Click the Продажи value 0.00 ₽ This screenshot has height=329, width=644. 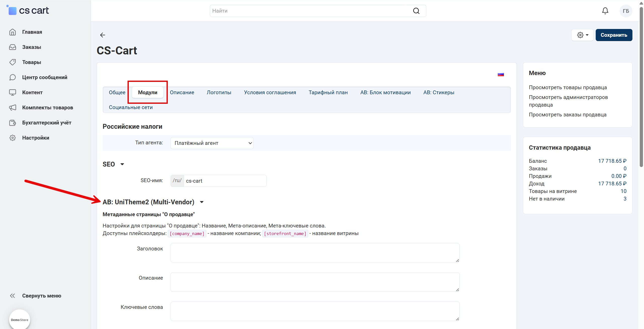(x=619, y=176)
